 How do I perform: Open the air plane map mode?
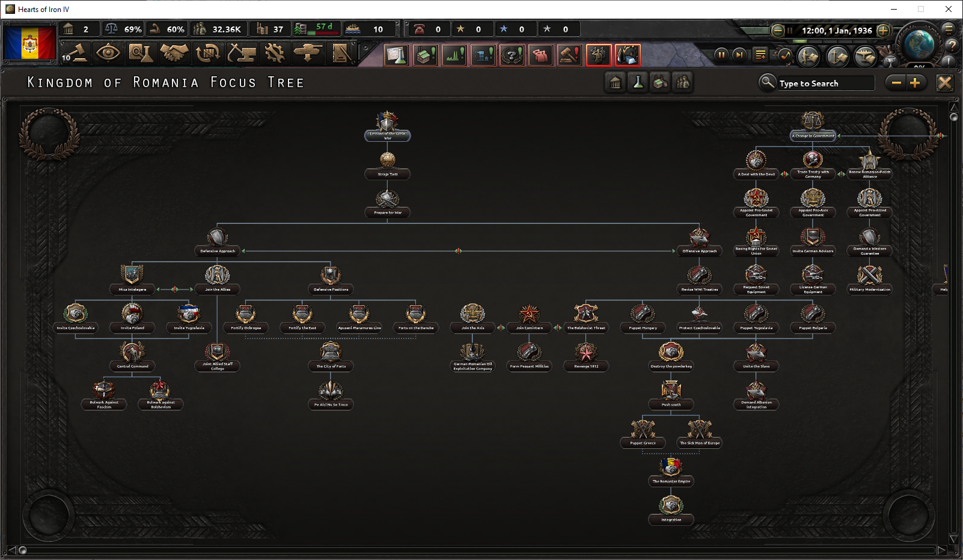coord(865,56)
